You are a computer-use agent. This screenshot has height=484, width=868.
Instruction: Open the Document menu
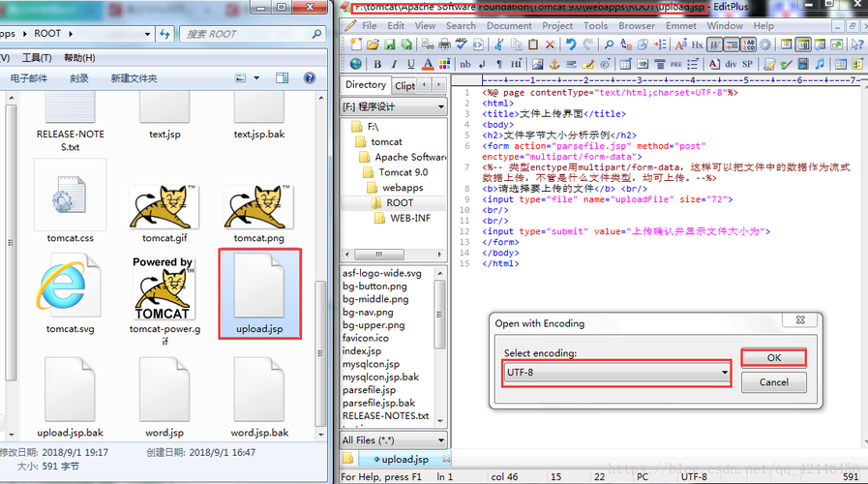coord(509,25)
